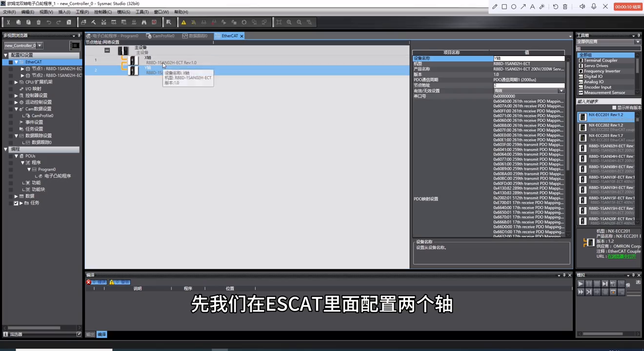The image size is (644, 351).
Task: Open the new_Controller_0 controller dropdown
Action: pos(40,46)
